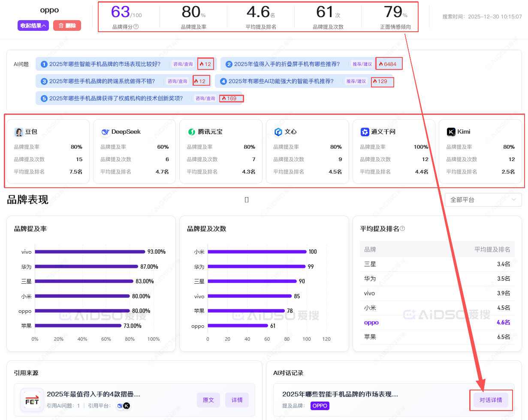
Task: Click help icon next to 品牌得分
Action: [136, 27]
